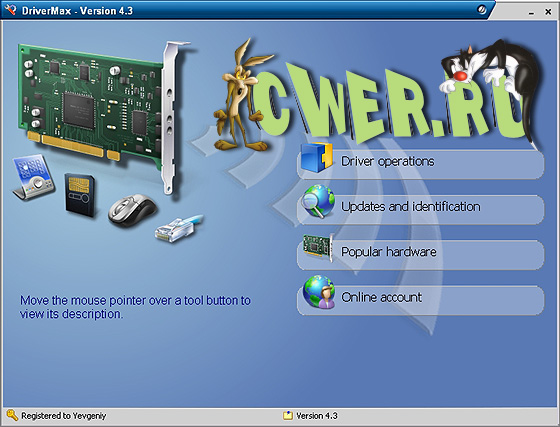Click the network cable plug icon
The width and height of the screenshot is (560, 427).
(179, 228)
